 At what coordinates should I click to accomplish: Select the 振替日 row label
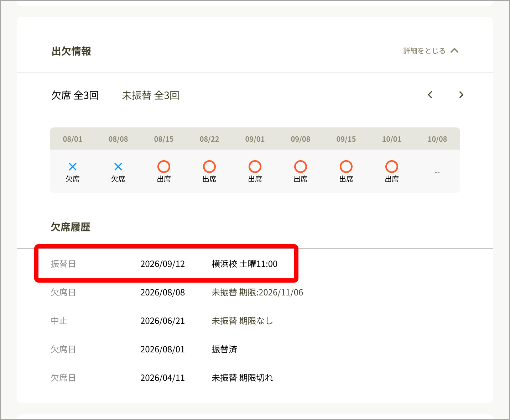[63, 264]
